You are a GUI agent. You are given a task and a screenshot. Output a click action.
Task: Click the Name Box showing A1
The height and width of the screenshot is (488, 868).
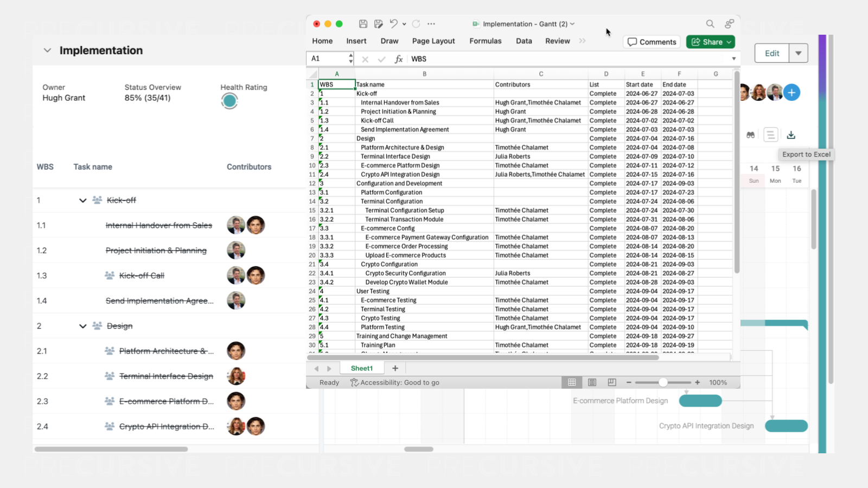(x=325, y=59)
